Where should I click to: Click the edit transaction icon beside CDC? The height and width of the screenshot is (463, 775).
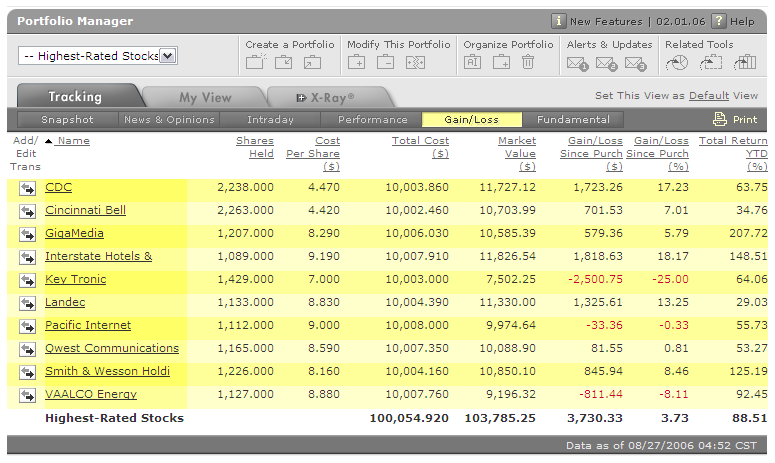(26, 188)
